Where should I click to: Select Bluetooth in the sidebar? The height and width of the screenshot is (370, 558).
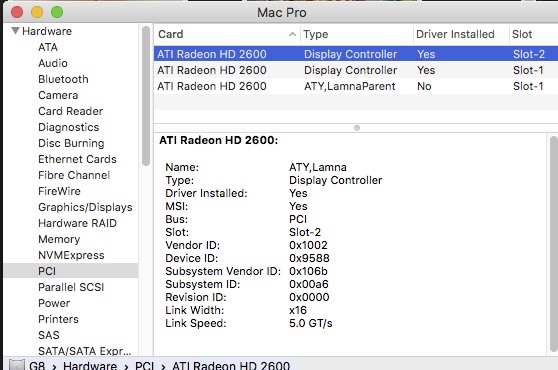pyautogui.click(x=63, y=79)
